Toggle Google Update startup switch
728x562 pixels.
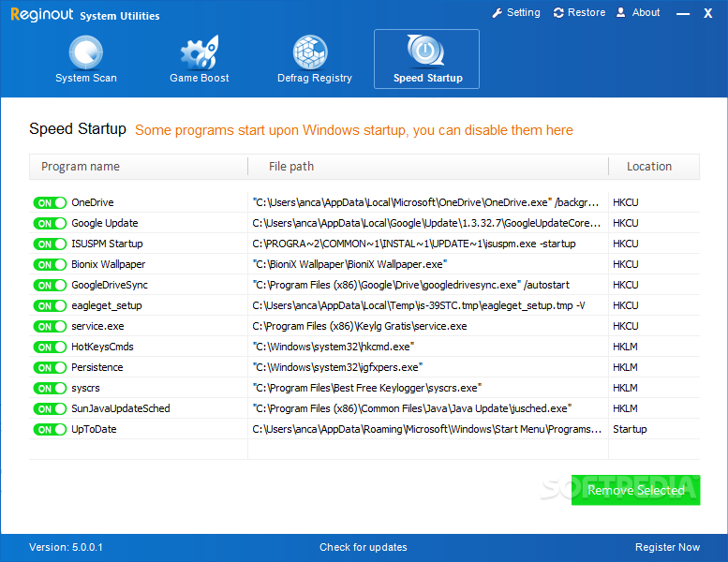coord(50,224)
